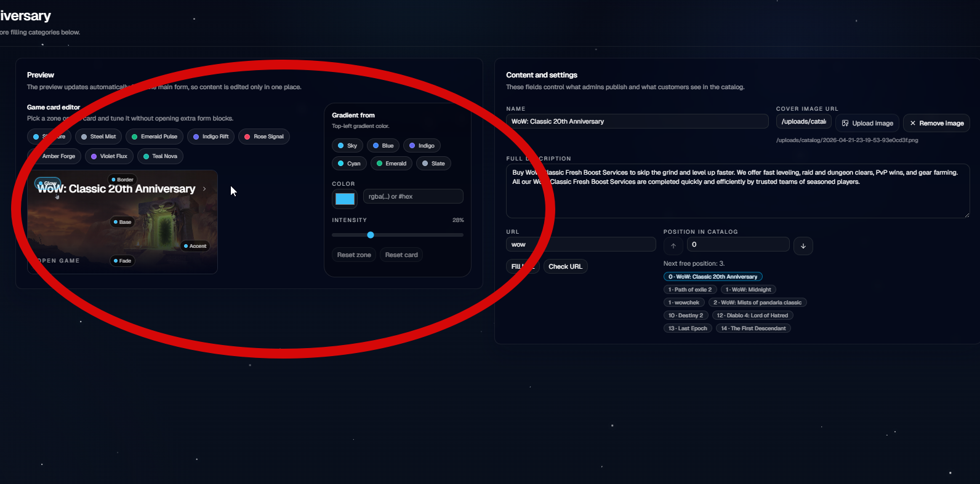Viewport: 980px width, 484px height.
Task: Select position chip Last Epoch
Action: coord(688,328)
